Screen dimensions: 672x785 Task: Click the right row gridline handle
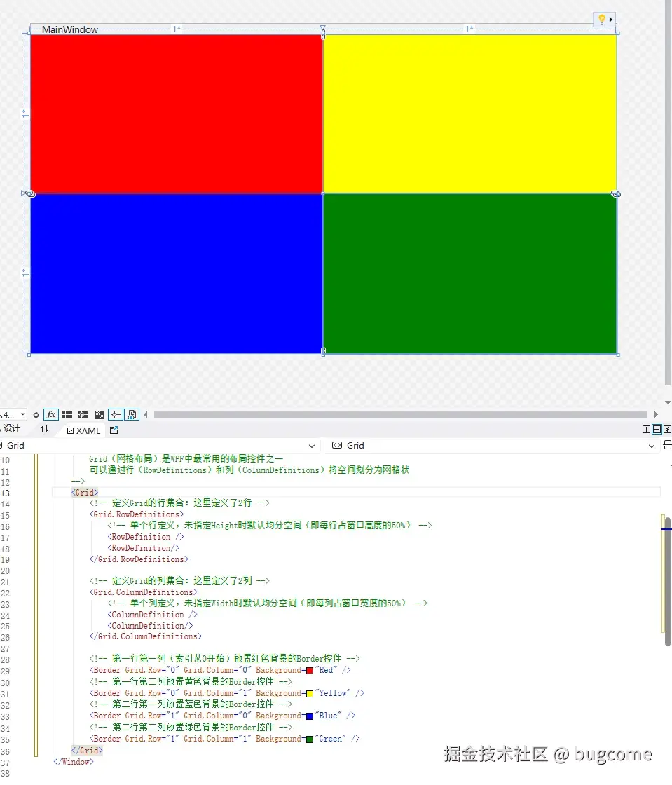[616, 193]
